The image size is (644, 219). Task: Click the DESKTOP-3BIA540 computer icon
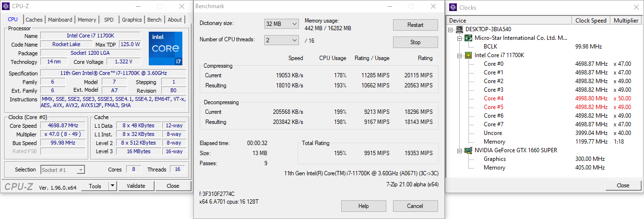pos(460,29)
